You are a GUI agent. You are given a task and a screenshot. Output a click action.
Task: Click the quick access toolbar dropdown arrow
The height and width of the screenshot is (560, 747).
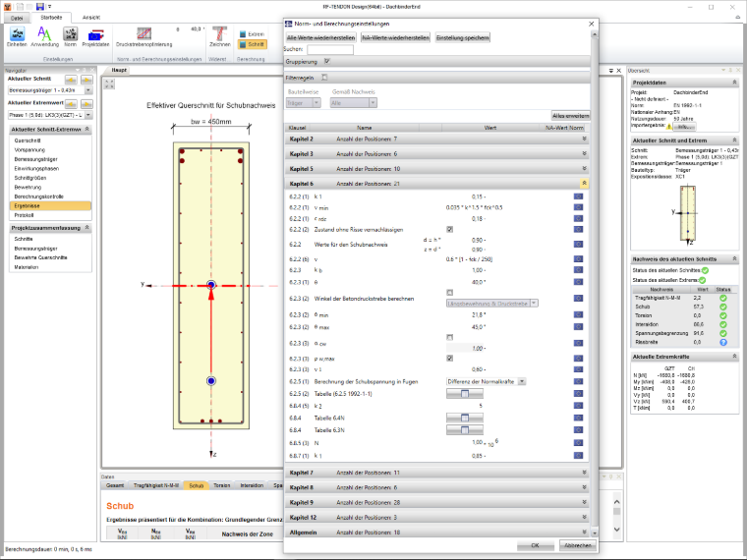click(x=49, y=7)
